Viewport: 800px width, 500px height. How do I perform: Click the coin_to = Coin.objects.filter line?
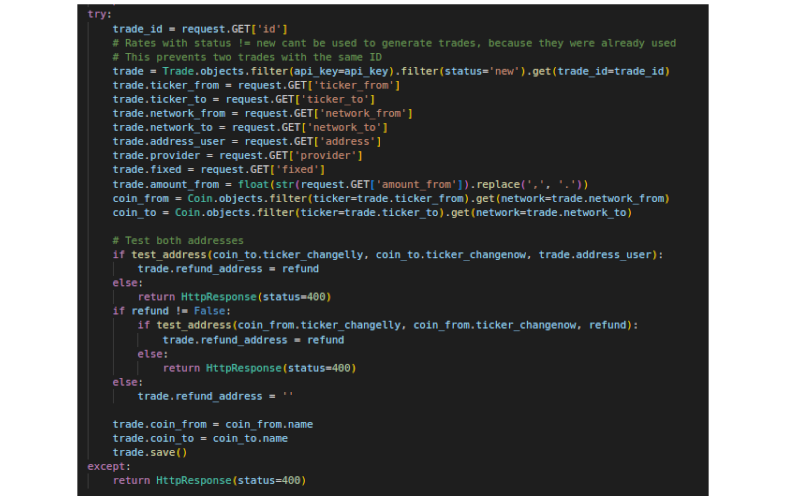click(x=372, y=213)
